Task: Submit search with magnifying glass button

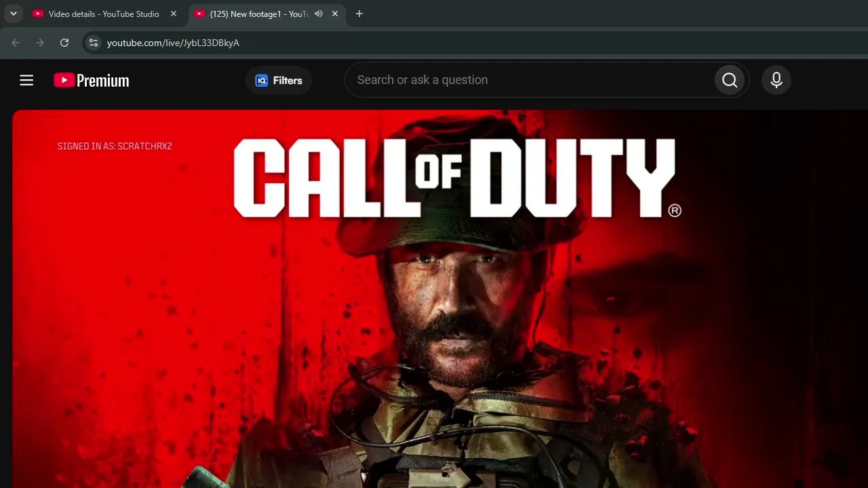Action: click(730, 80)
